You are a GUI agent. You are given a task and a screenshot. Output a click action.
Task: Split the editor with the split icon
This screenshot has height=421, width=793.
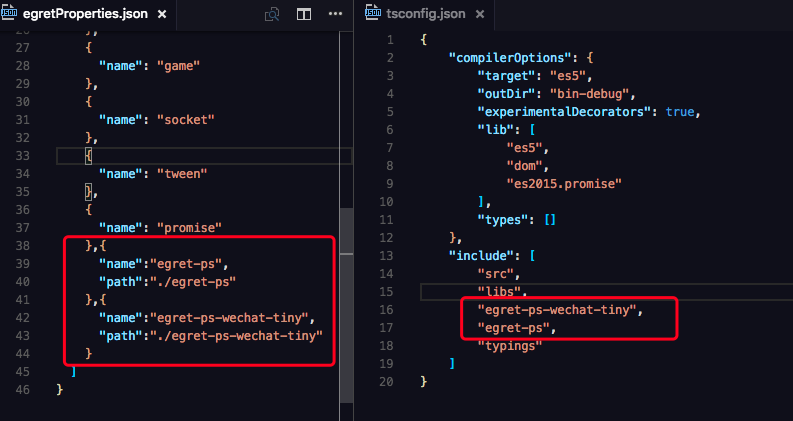304,15
